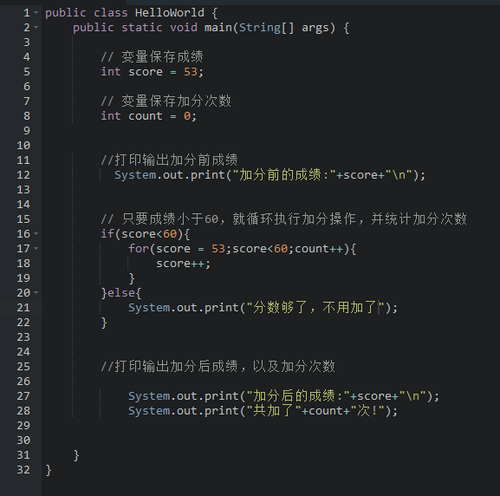Click line number 32 in the gutter

click(x=23, y=470)
